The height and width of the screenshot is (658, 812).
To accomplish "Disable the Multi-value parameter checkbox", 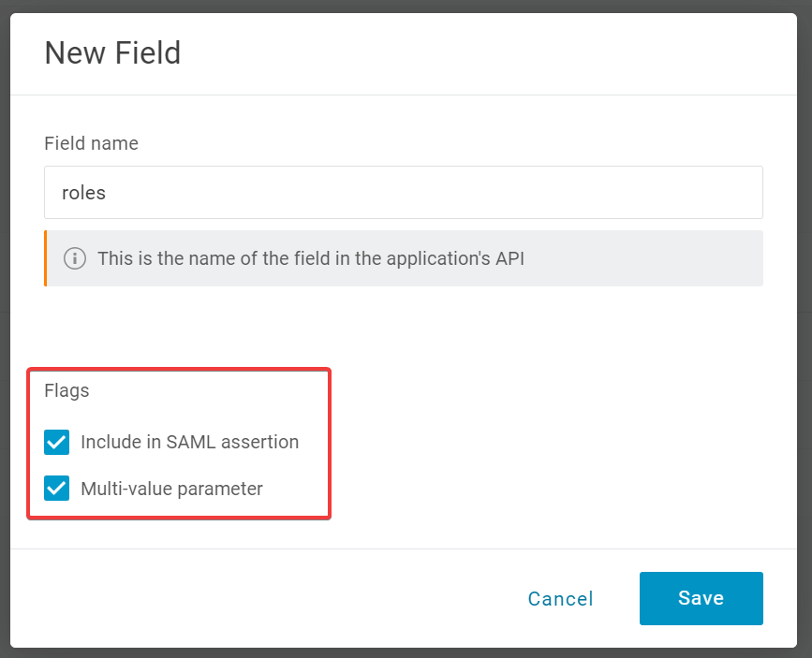I will click(x=57, y=489).
